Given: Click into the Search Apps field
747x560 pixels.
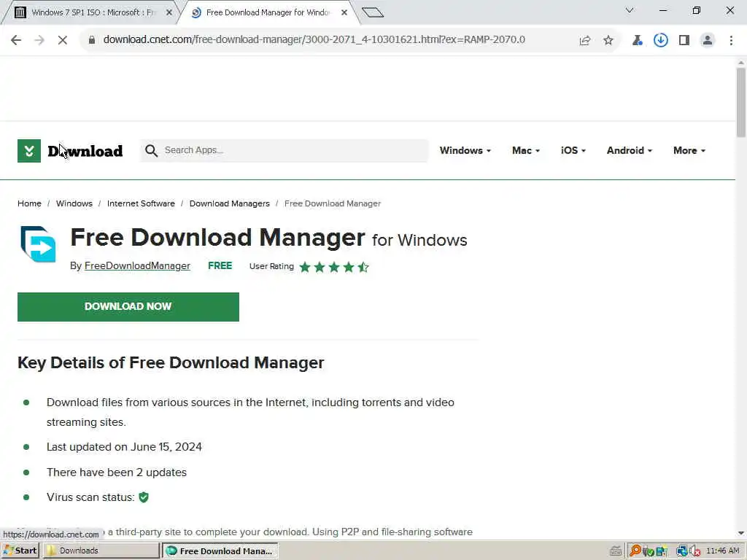Looking at the screenshot, I should pyautogui.click(x=285, y=150).
